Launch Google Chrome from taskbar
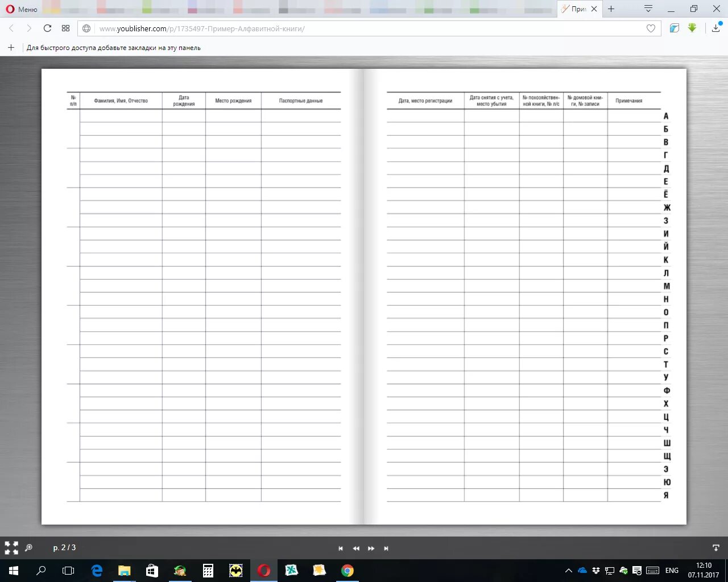 point(348,571)
